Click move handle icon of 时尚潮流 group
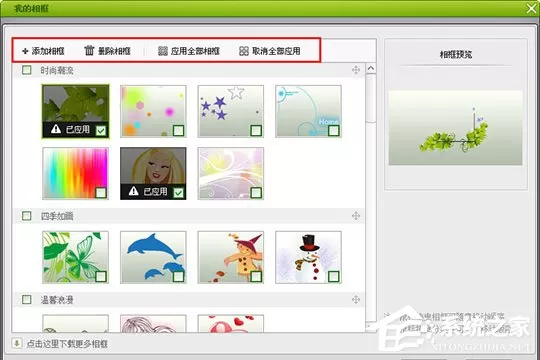This screenshot has width=540, height=360. 356,70
